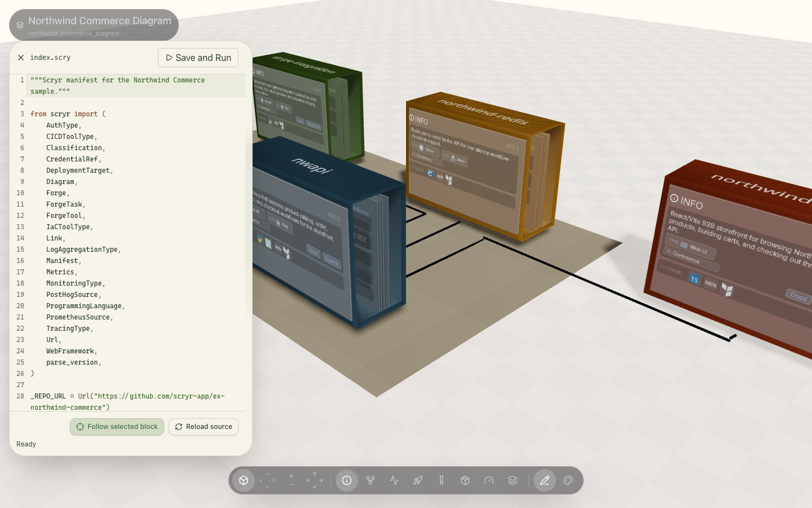The height and width of the screenshot is (508, 812).
Task: Click INFO header on northwind-redis block
Action: coord(419,120)
